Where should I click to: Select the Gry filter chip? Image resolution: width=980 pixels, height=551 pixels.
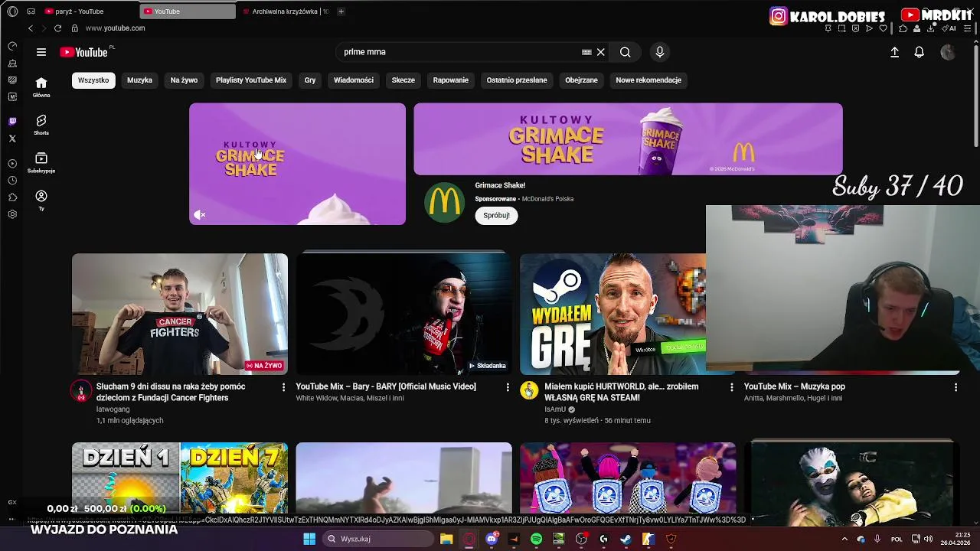coord(310,80)
